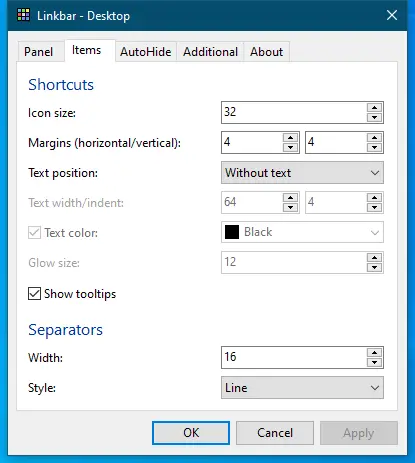Viewport: 415px width, 463px height.
Task: Toggle the Show tooltips checkbox
Action: pyautogui.click(x=34, y=294)
